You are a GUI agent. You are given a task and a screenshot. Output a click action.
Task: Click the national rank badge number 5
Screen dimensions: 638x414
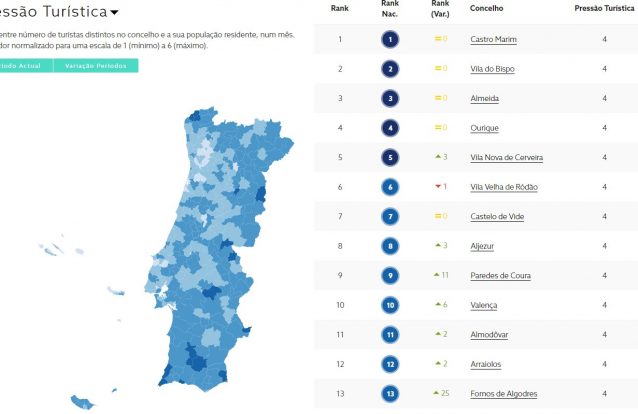pos(390,158)
